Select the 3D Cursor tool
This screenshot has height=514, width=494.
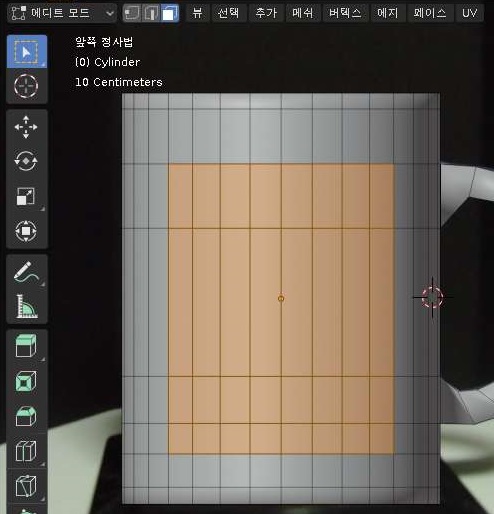(27, 86)
